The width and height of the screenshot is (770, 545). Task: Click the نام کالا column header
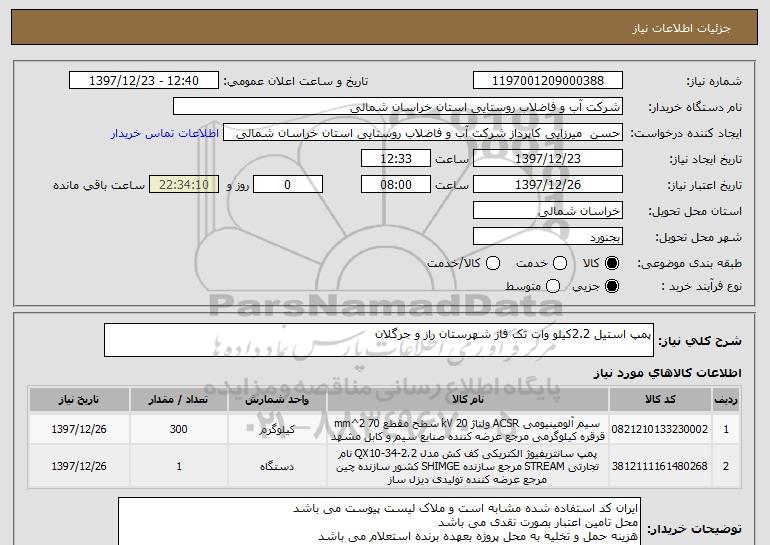click(468, 400)
